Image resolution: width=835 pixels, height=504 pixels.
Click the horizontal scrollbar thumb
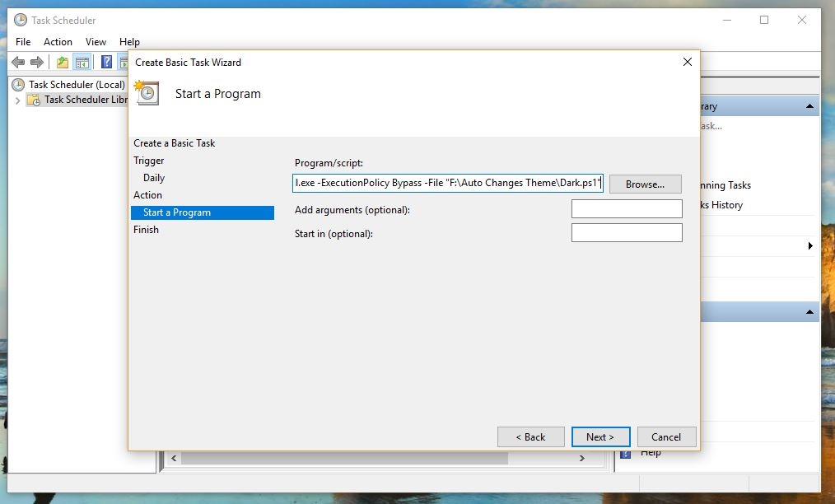tap(344, 458)
